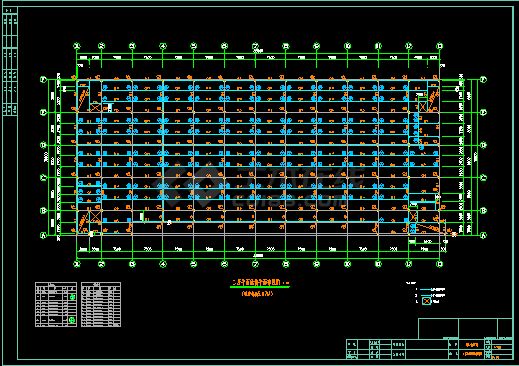Click grid axis bubble 13 above the plan
Viewport: 519px width, 366px height.
[440, 46]
